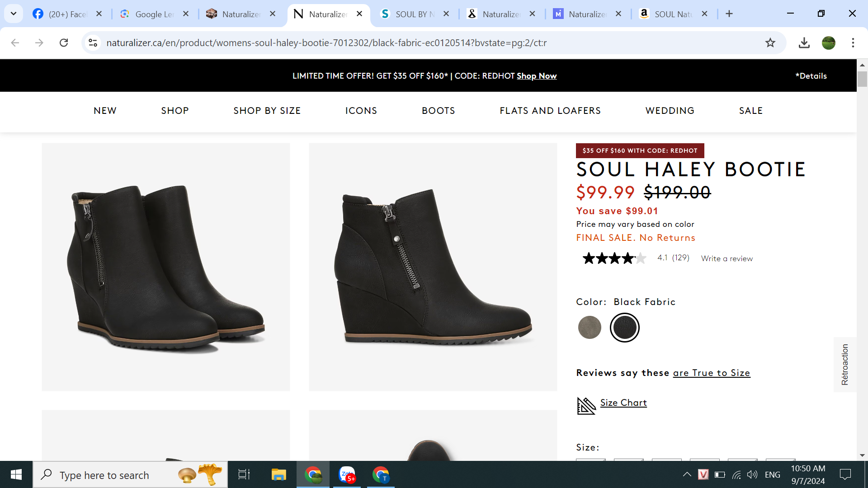This screenshot has height=488, width=868.
Task: Open File Explorer from taskbar
Action: (278, 475)
